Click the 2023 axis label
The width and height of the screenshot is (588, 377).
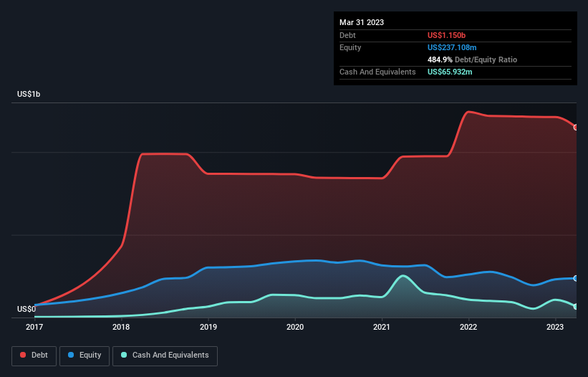(x=555, y=327)
